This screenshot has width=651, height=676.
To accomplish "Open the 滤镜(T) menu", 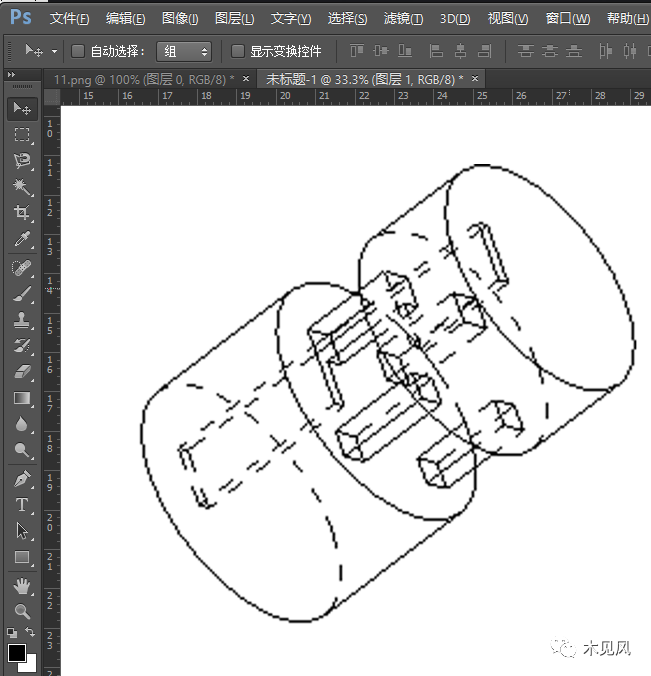I will click(x=403, y=18).
